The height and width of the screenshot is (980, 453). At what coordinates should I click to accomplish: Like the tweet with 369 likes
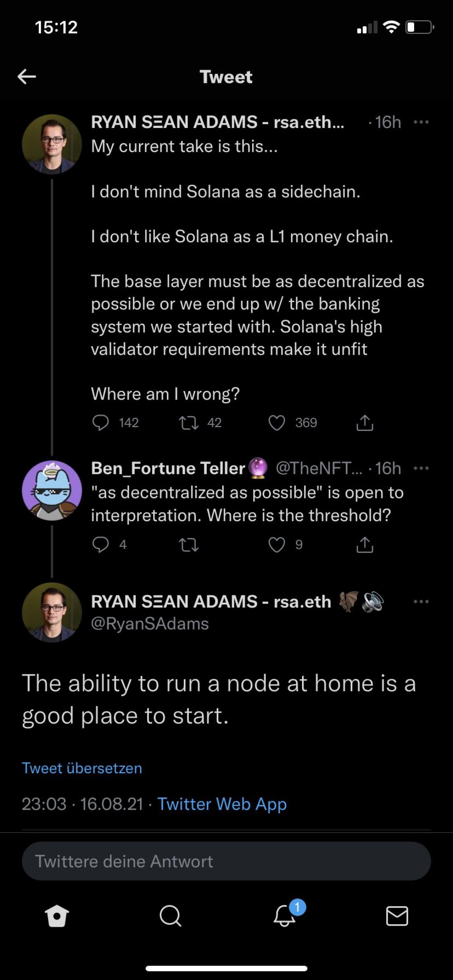point(277,423)
